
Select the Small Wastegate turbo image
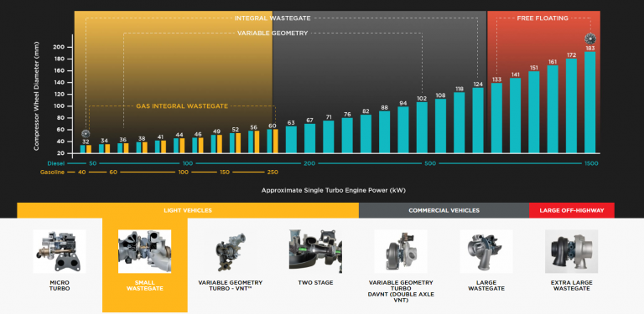click(144, 251)
